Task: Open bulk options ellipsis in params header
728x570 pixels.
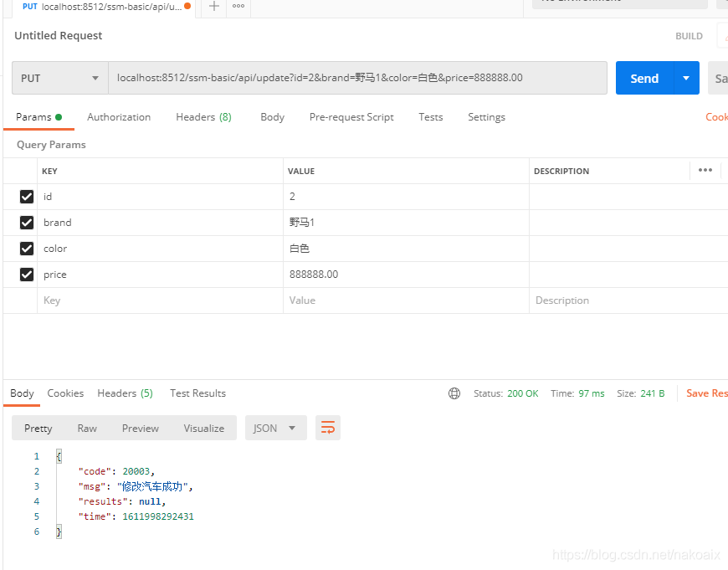Action: 705,171
